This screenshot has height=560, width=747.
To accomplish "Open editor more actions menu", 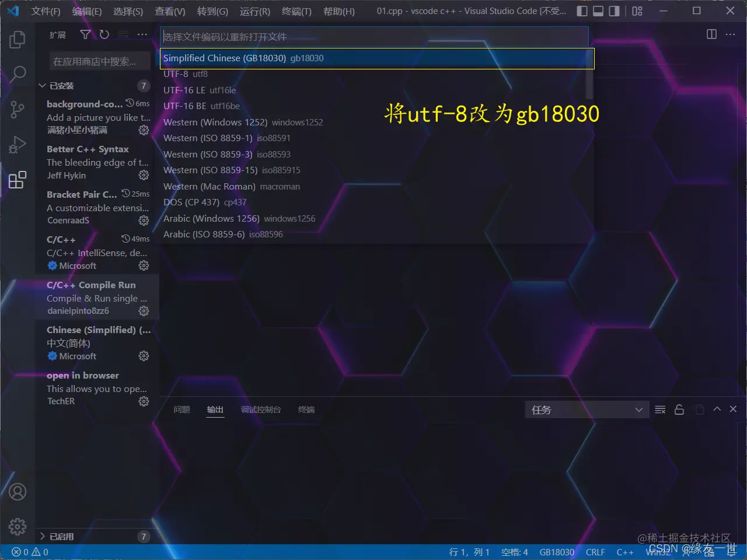I will (730, 34).
